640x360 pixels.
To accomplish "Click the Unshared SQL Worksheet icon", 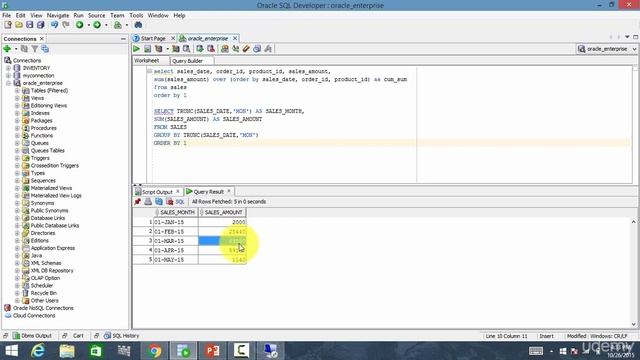I will [224, 49].
